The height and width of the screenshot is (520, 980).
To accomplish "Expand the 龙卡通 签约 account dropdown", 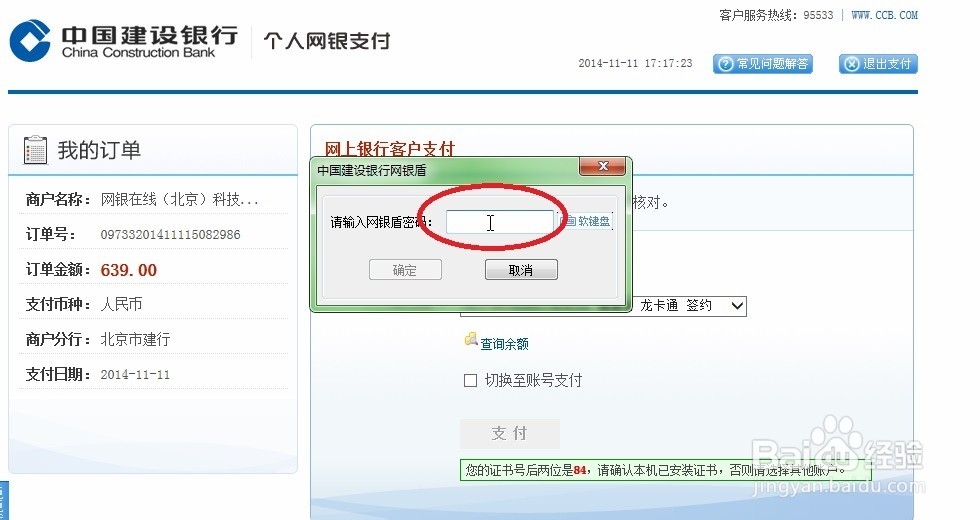I will [737, 306].
